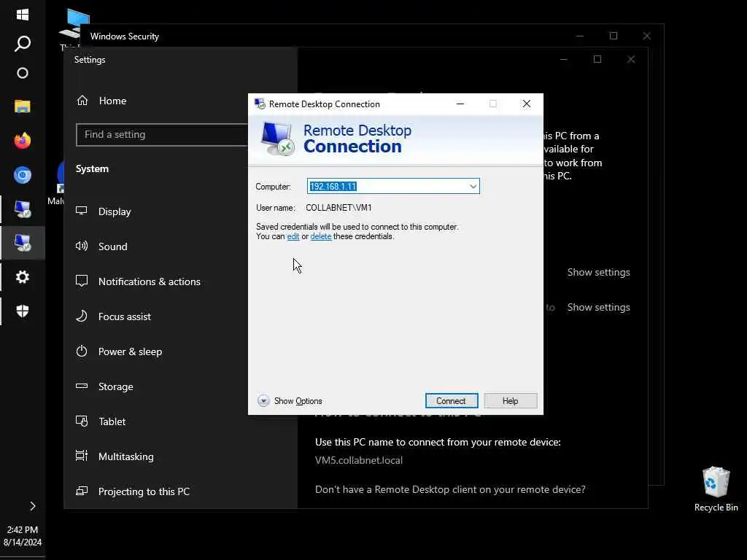Expand the Computer address dropdown arrow

(x=473, y=187)
